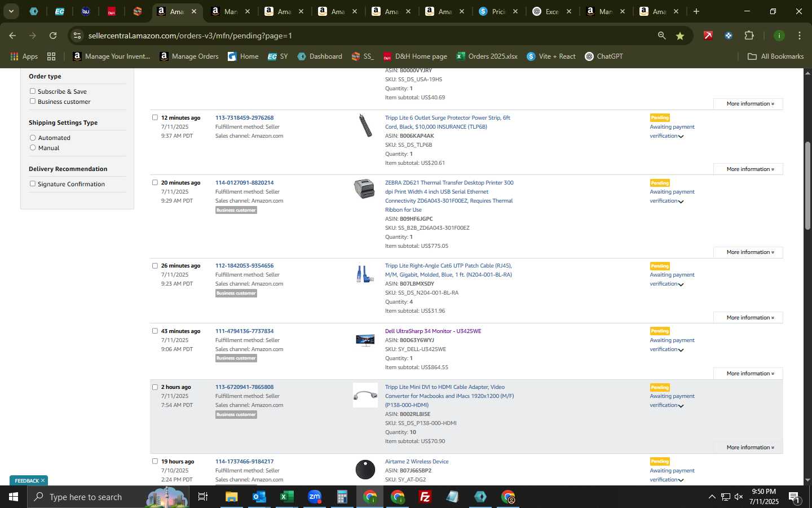Open Zoom app on the taskbar

click(314, 497)
